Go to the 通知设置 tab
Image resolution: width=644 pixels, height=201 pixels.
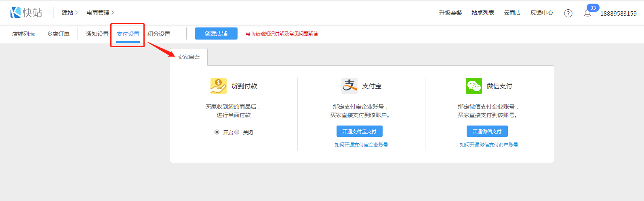pos(97,34)
